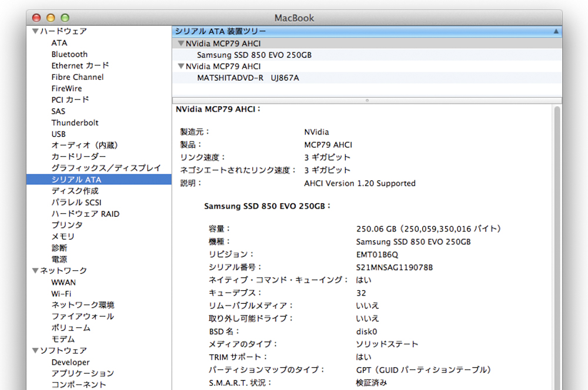Viewport: 588px width, 390px height.
Task: Click the GPT partition map type value
Action: click(x=423, y=370)
